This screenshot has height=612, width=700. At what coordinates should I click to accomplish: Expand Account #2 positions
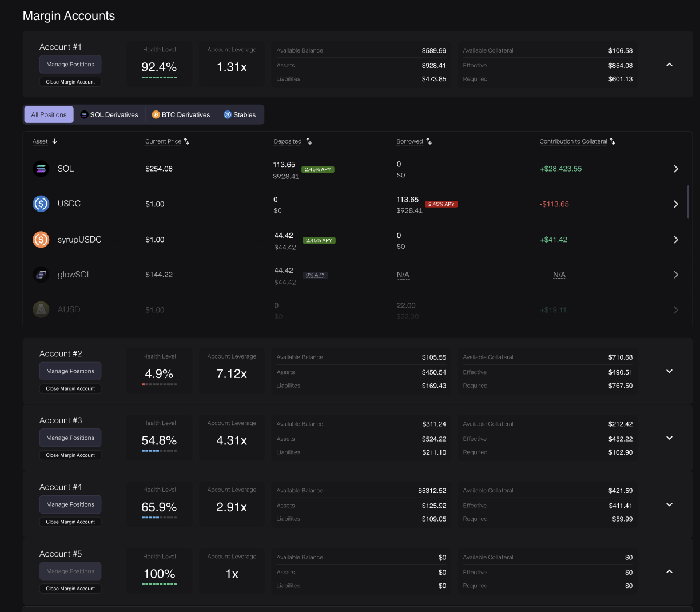pos(669,371)
